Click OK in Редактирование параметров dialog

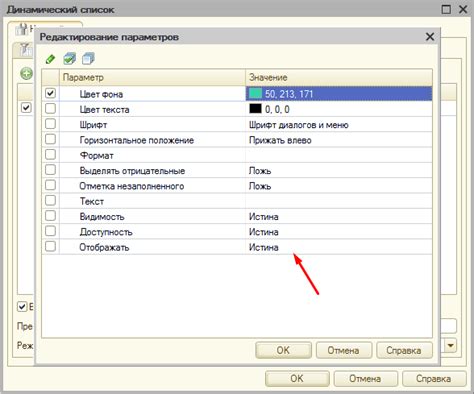pyautogui.click(x=283, y=350)
